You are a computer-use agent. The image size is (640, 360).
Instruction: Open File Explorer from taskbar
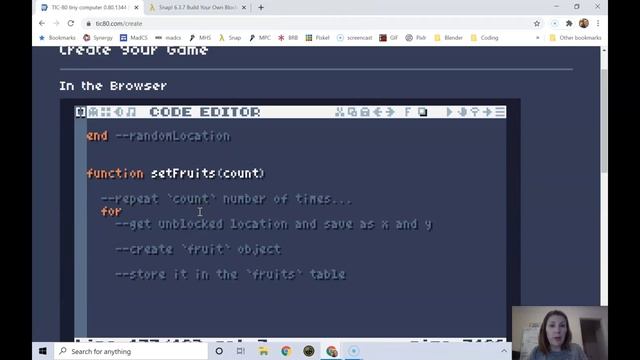pyautogui.click(x=264, y=351)
